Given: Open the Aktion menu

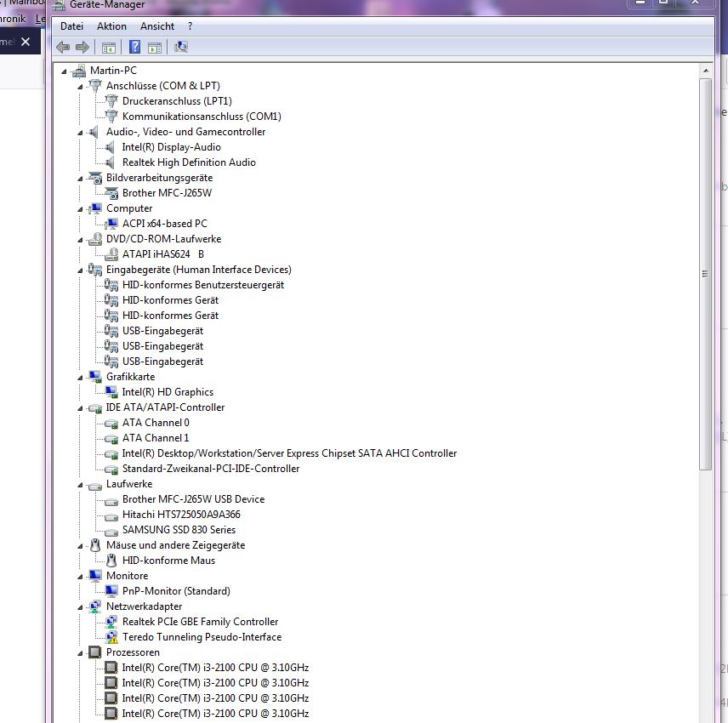Looking at the screenshot, I should tap(111, 26).
